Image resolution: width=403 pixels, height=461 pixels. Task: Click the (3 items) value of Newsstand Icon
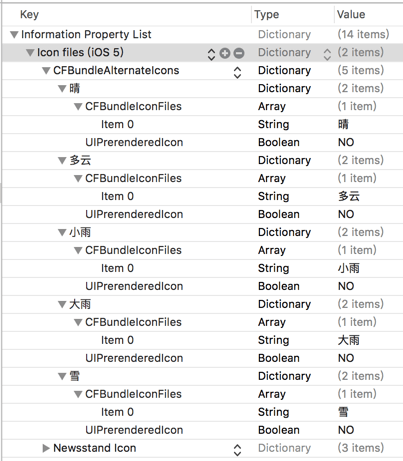click(x=361, y=448)
